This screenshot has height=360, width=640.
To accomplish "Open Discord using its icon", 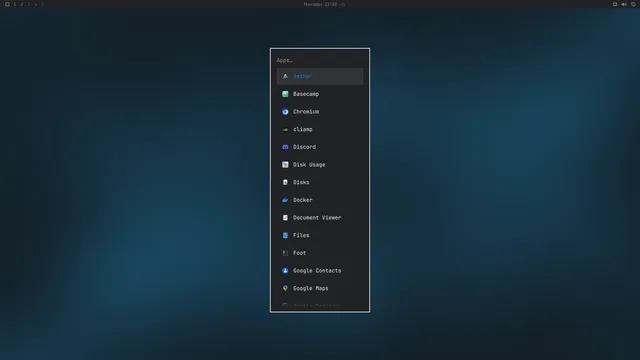I will (x=285, y=147).
